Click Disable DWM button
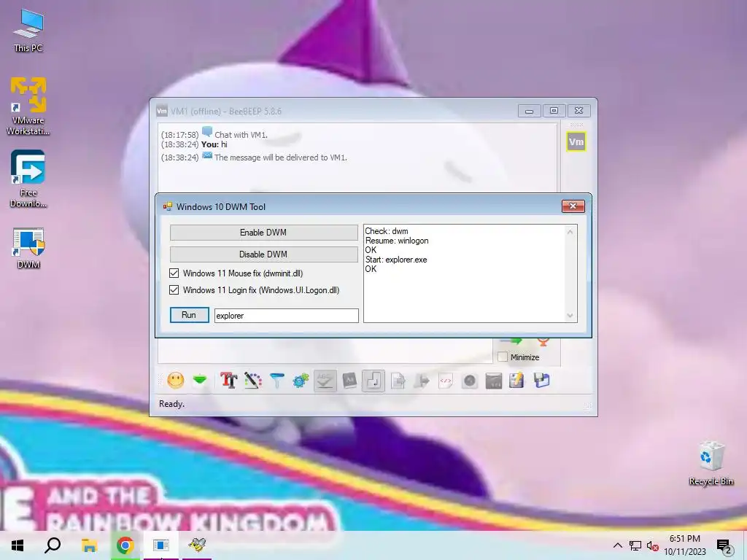Viewport: 747px width, 560px height. coord(263,254)
